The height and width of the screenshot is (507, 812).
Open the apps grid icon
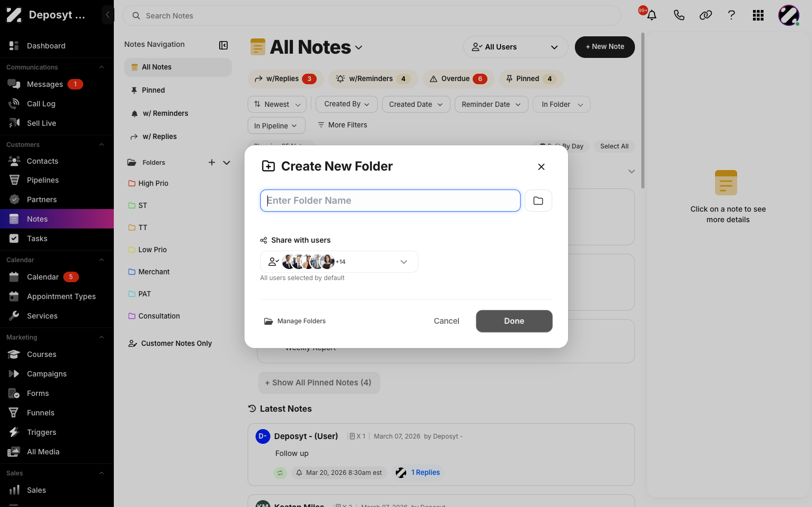coord(758,15)
